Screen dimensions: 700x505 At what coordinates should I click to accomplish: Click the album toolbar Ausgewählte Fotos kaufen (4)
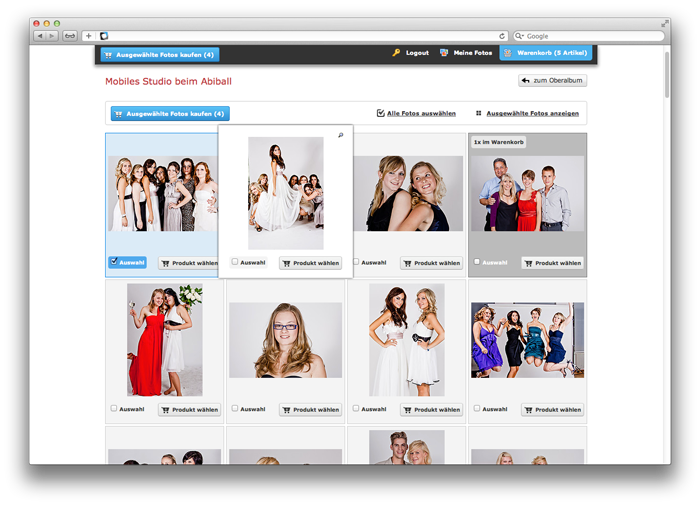tap(170, 114)
